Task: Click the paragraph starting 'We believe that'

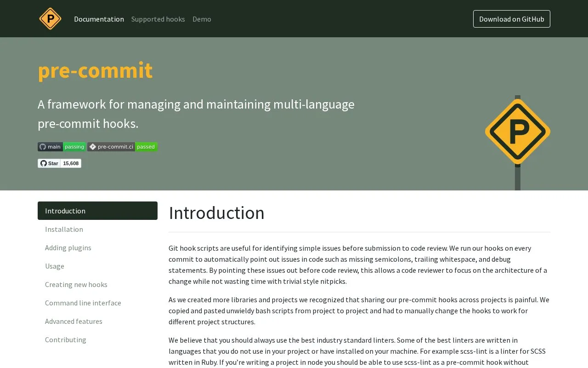Action: tap(359, 351)
